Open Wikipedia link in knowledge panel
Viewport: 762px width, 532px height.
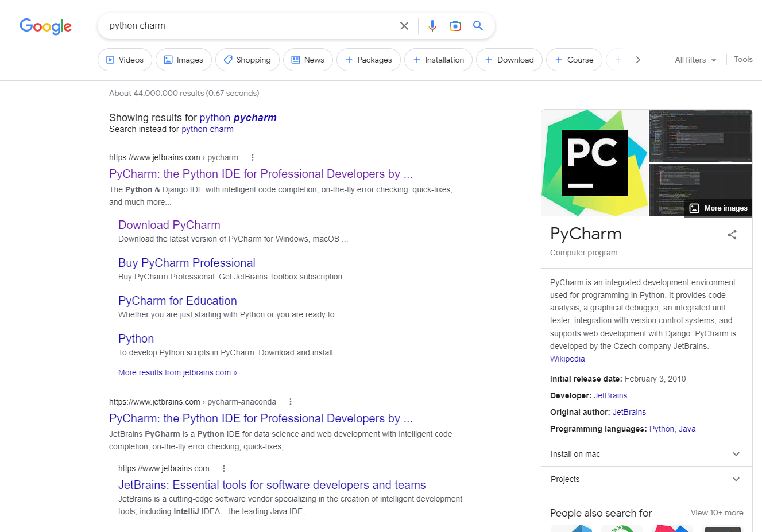567,359
